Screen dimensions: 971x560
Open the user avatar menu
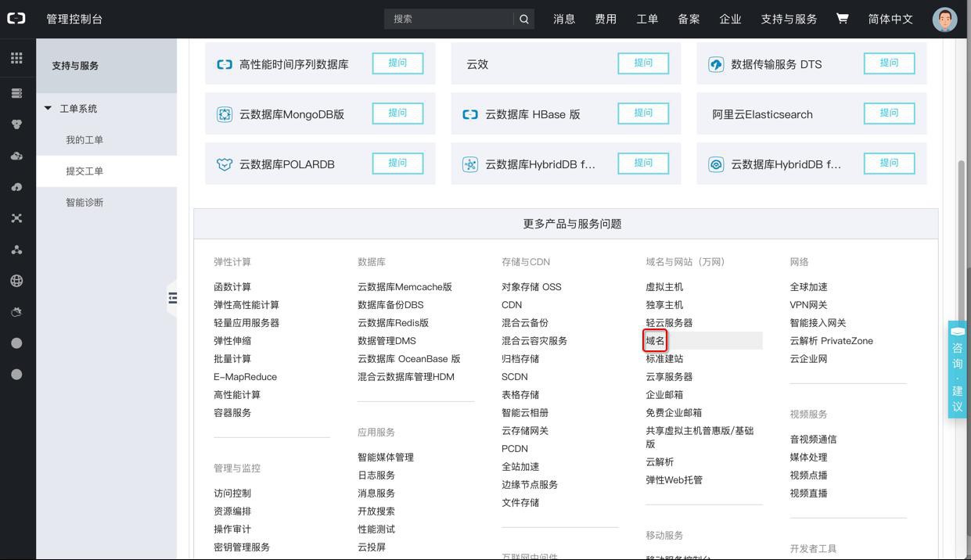tap(945, 19)
